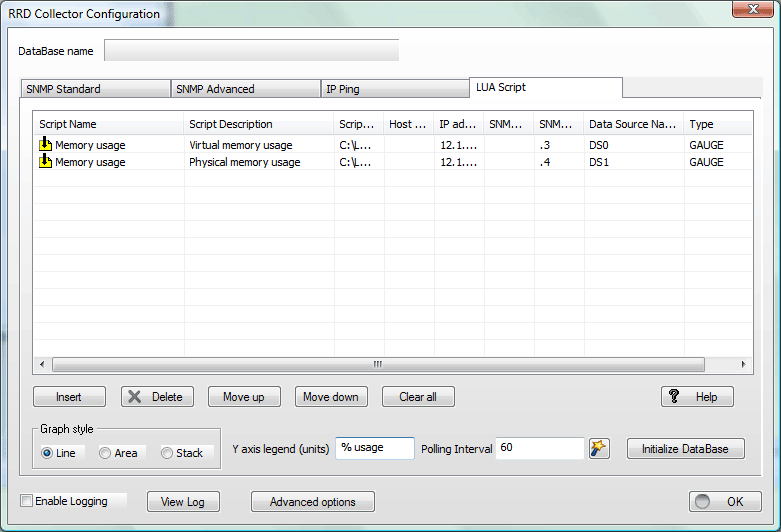781x532 pixels.
Task: Click the yellow script icon in Physical memory row
Action: pyautogui.click(x=45, y=161)
